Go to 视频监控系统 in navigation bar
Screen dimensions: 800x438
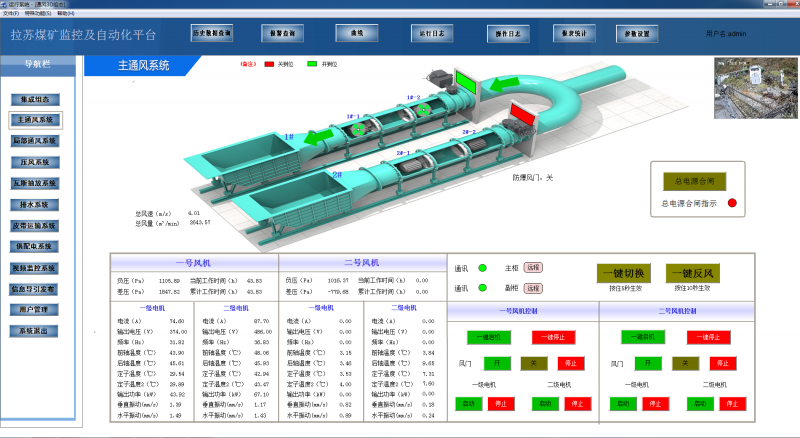point(34,268)
